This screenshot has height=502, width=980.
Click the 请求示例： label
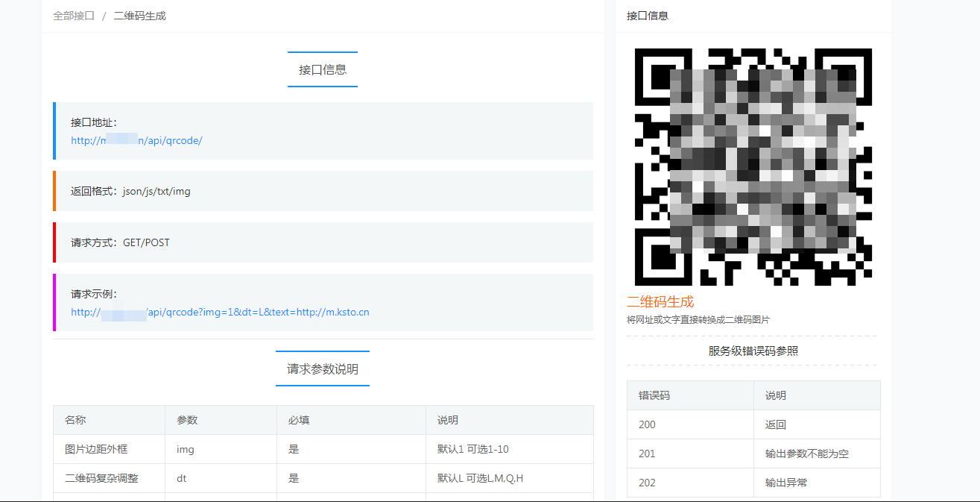(x=94, y=294)
